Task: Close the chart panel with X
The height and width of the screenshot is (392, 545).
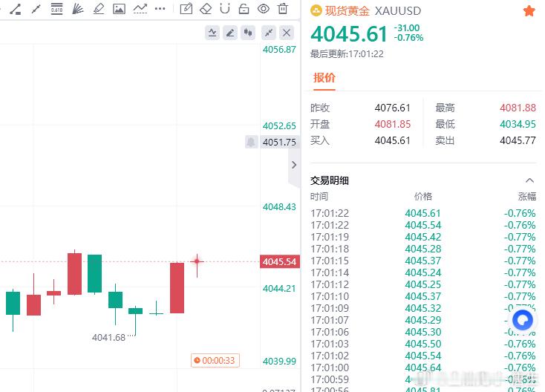Action: 287,33
